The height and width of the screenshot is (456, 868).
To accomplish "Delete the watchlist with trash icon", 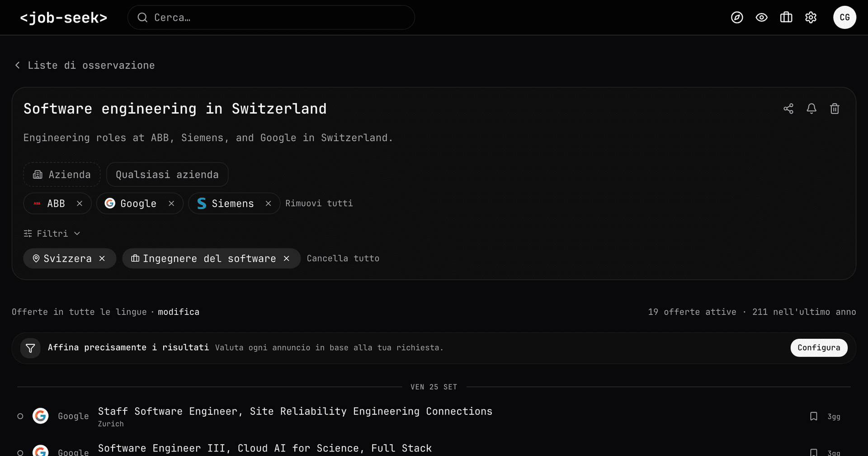I will pyautogui.click(x=835, y=109).
